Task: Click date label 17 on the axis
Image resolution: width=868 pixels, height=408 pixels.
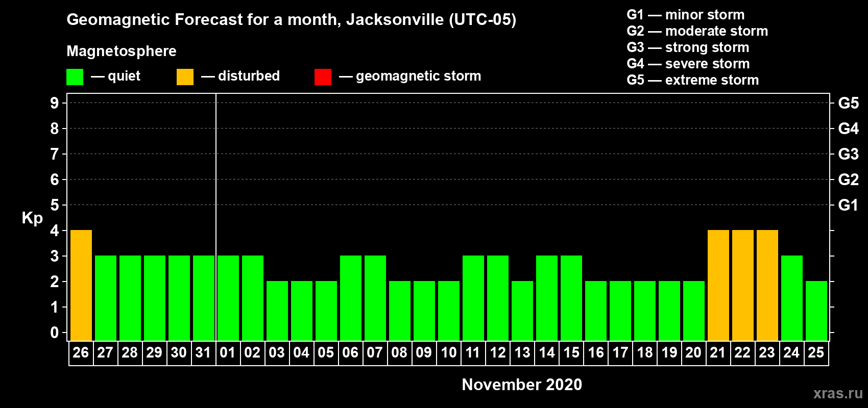Action: 620,352
